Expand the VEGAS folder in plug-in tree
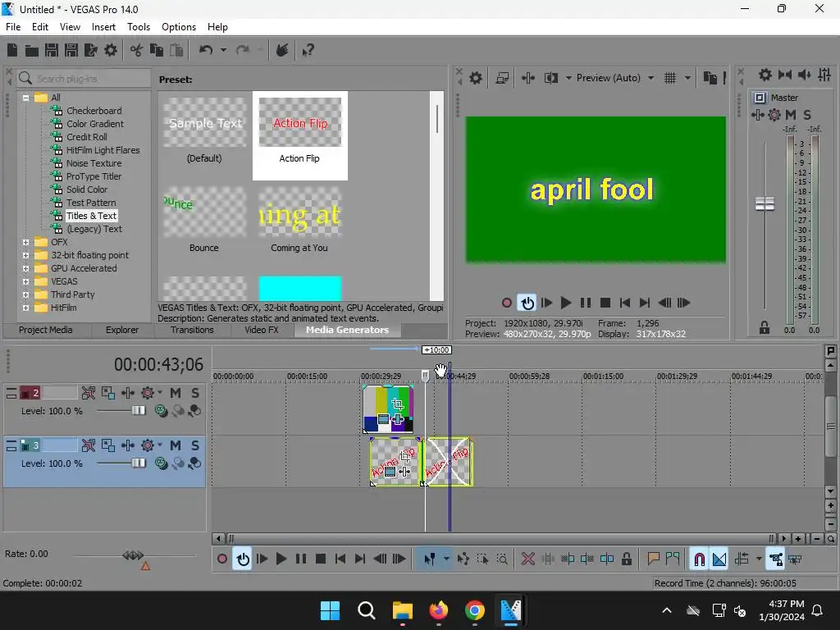 click(x=25, y=282)
